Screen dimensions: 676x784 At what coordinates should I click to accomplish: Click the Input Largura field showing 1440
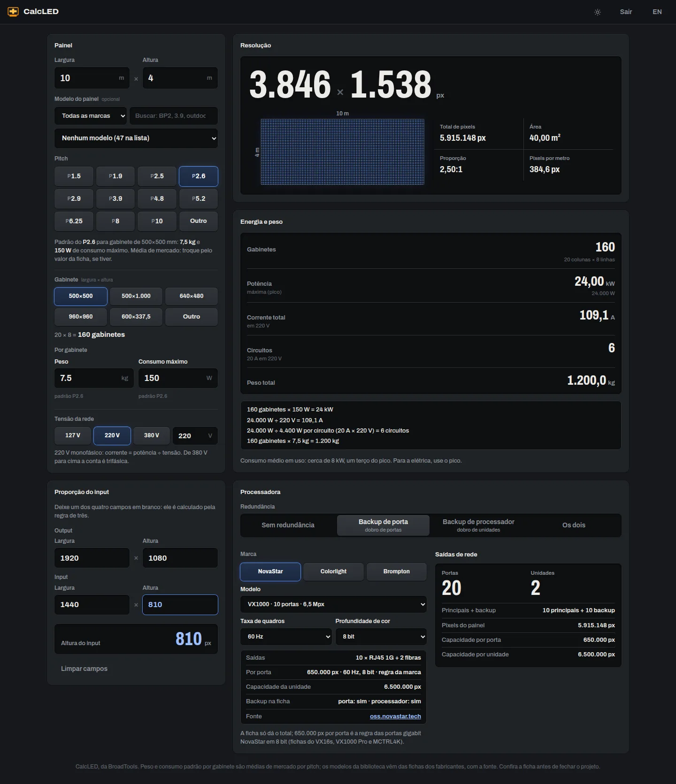(x=92, y=605)
